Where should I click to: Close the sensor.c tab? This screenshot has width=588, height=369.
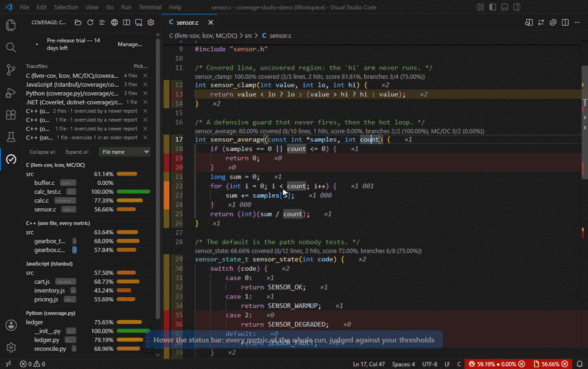[x=211, y=22]
